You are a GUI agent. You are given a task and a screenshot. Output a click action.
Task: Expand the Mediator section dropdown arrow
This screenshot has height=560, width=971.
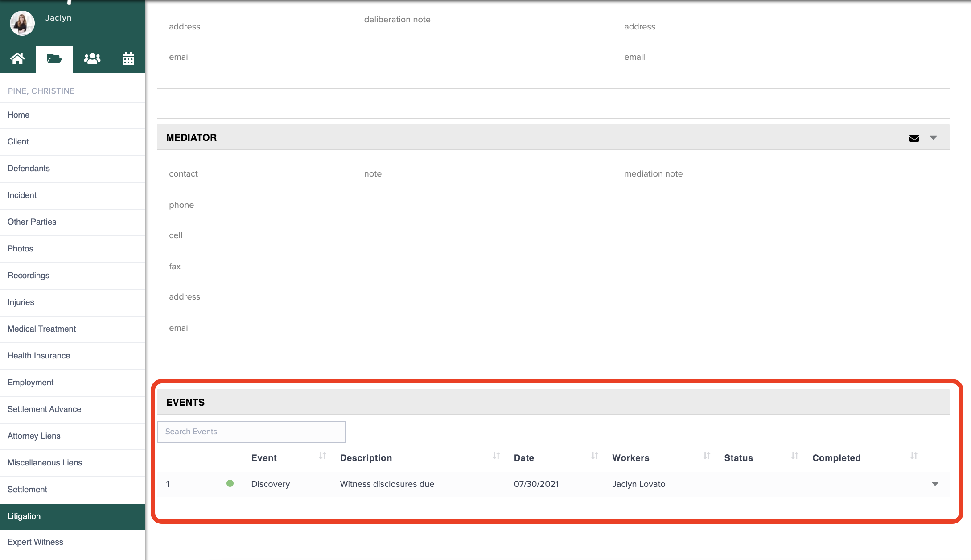coord(934,137)
